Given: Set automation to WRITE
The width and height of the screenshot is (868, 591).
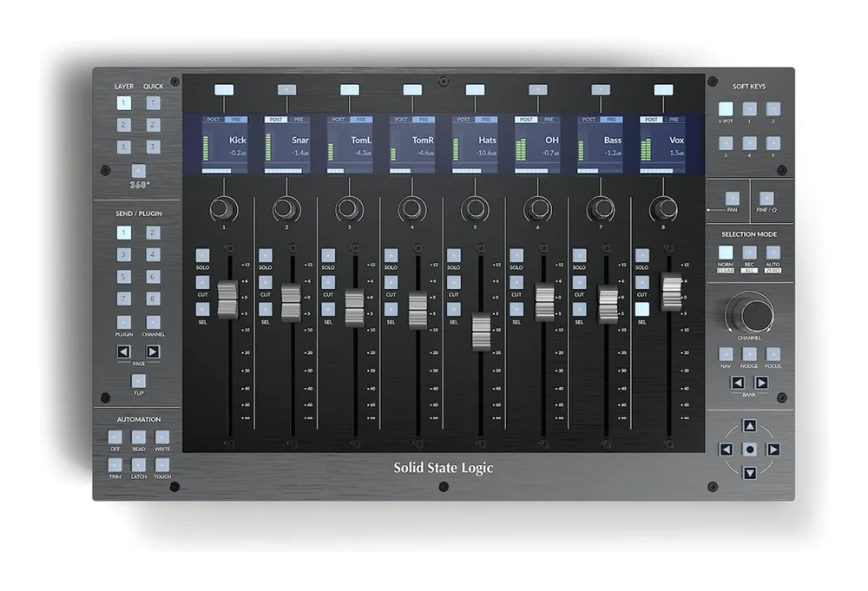Looking at the screenshot, I should point(162,437).
